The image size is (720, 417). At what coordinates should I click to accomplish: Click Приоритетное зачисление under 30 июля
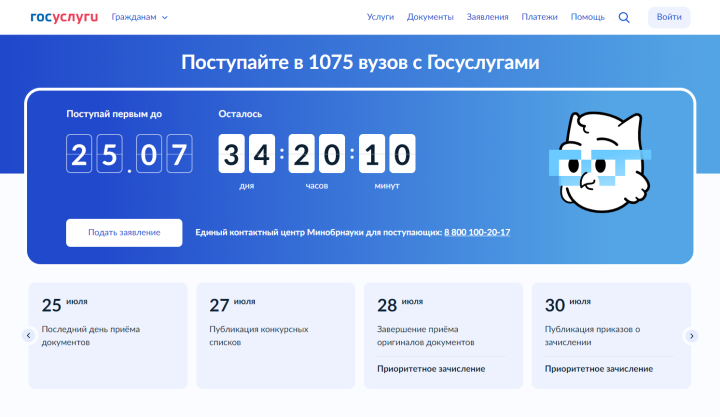tap(599, 369)
